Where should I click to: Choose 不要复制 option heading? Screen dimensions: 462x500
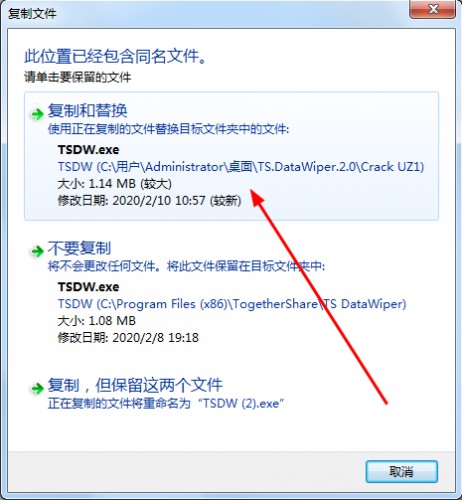79,248
